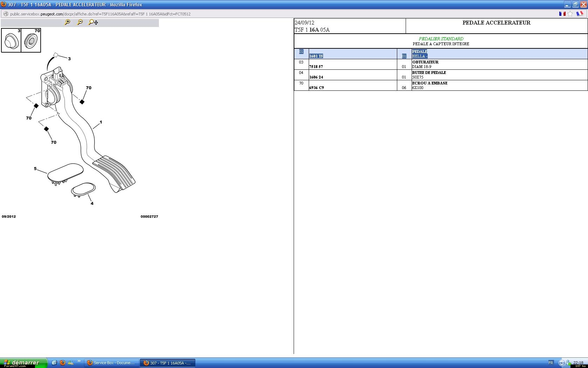588x368 pixels.
Task: Click the zoom in magnifier icon
Action: (x=68, y=22)
